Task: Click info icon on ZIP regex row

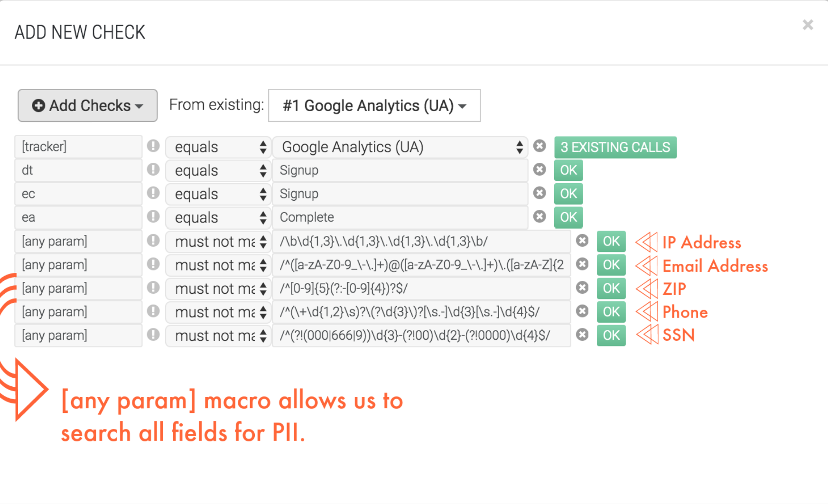Action: point(153,287)
